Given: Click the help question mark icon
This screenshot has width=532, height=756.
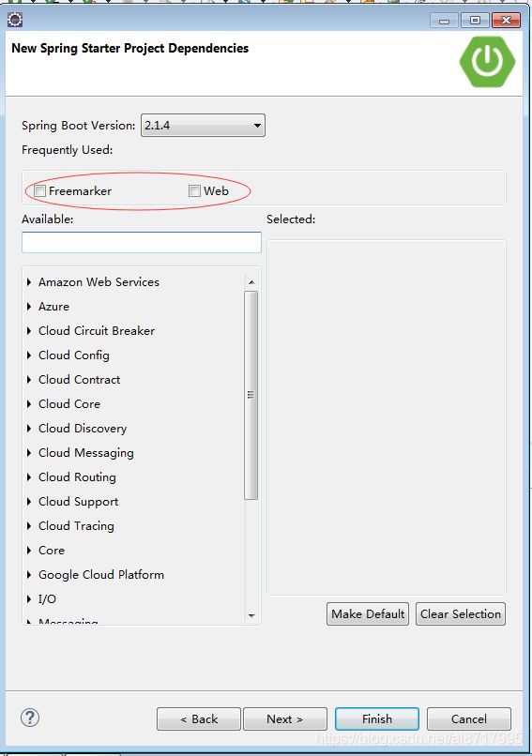Looking at the screenshot, I should coord(30,718).
